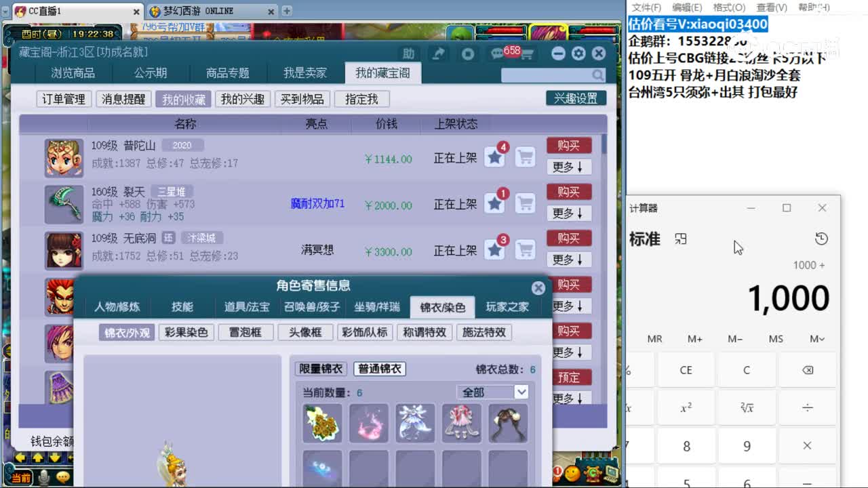
Task: Focus the 藏宝阁 search input field
Action: pos(547,75)
